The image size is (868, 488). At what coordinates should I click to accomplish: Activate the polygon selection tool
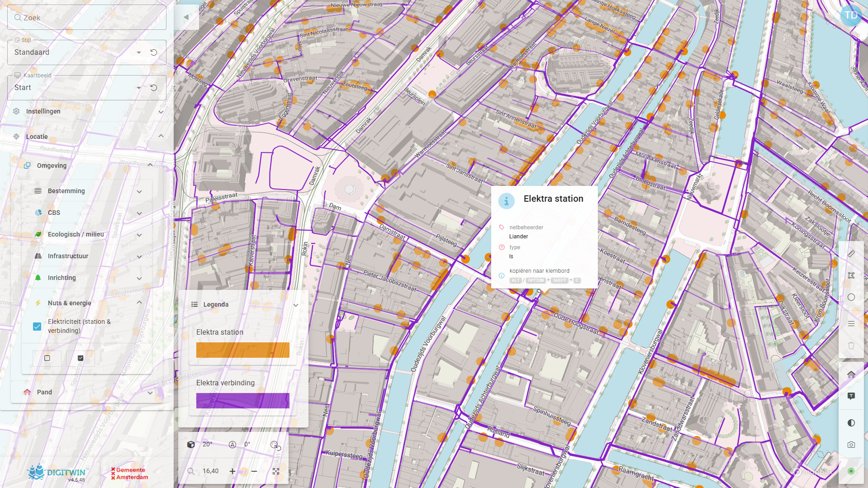click(x=851, y=275)
